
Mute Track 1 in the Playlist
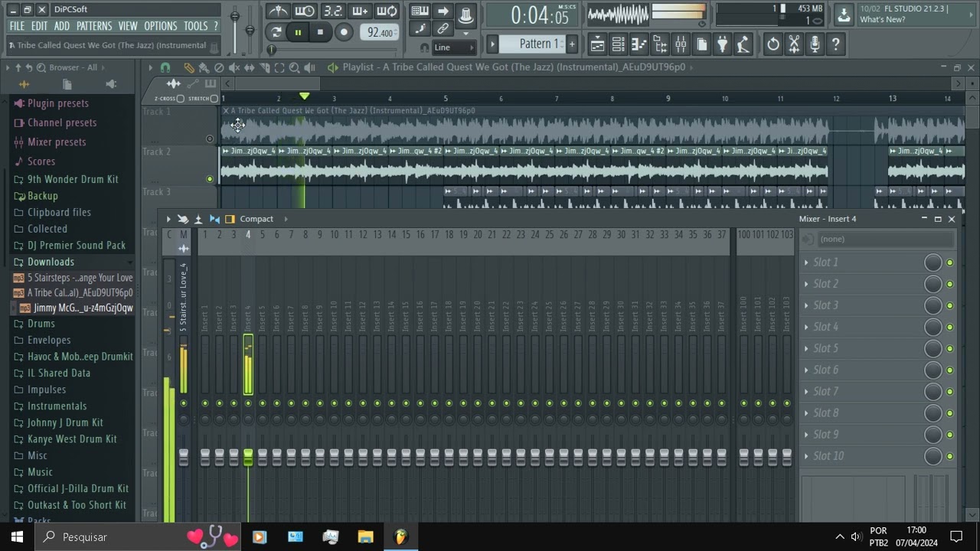(x=210, y=139)
